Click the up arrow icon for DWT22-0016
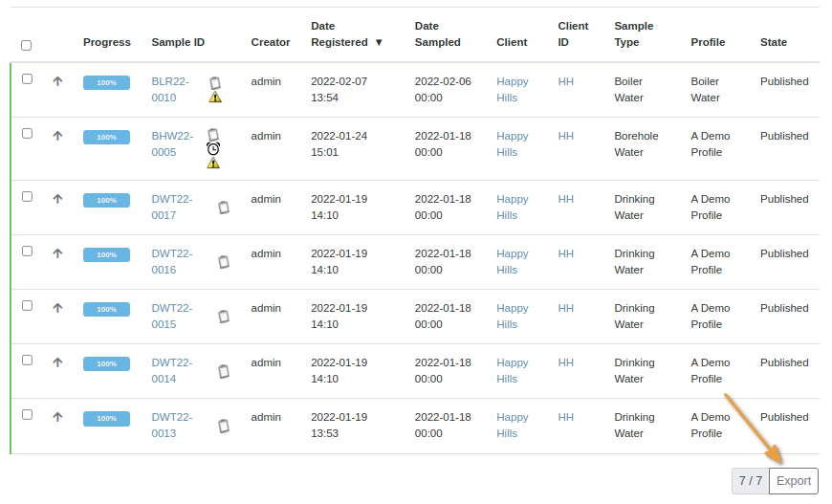Viewport: 832px width, 504px height. click(x=57, y=253)
